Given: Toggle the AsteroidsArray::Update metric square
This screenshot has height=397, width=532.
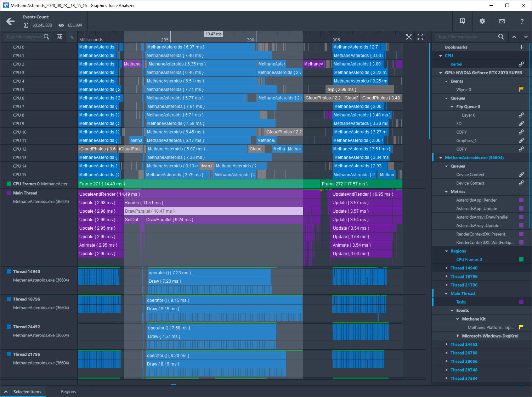Looking at the screenshot, I should [521, 225].
